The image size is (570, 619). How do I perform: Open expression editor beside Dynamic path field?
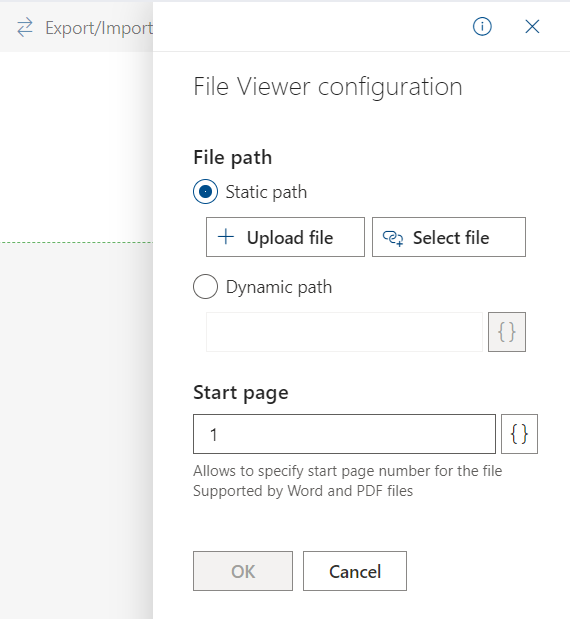pos(507,332)
